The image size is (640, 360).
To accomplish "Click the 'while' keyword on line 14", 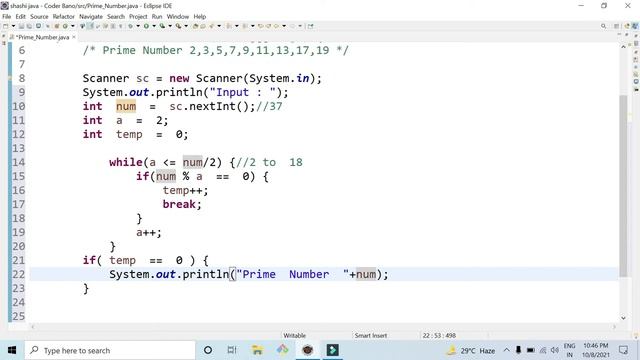I will [126, 162].
